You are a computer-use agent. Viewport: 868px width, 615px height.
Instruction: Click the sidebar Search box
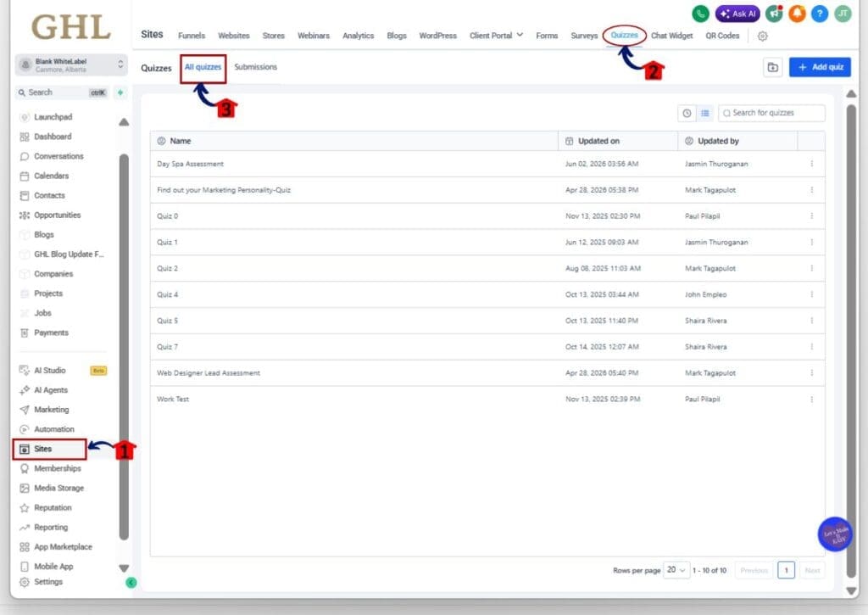point(62,92)
